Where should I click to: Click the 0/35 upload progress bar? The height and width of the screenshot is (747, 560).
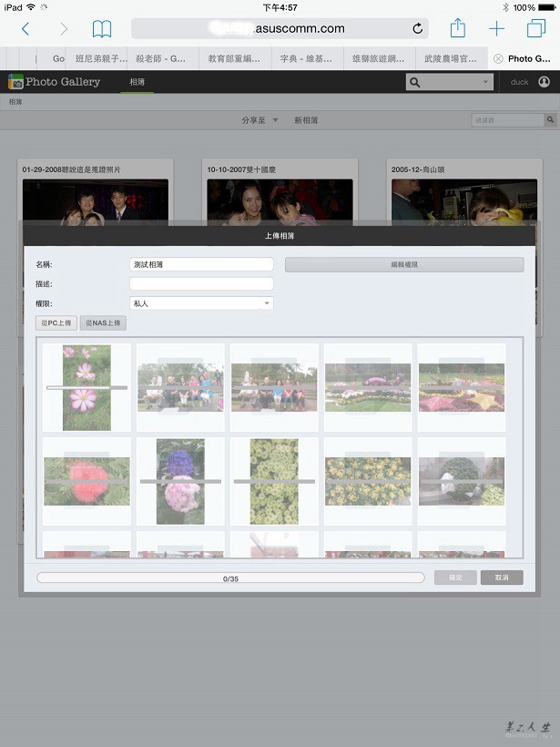tap(230, 578)
